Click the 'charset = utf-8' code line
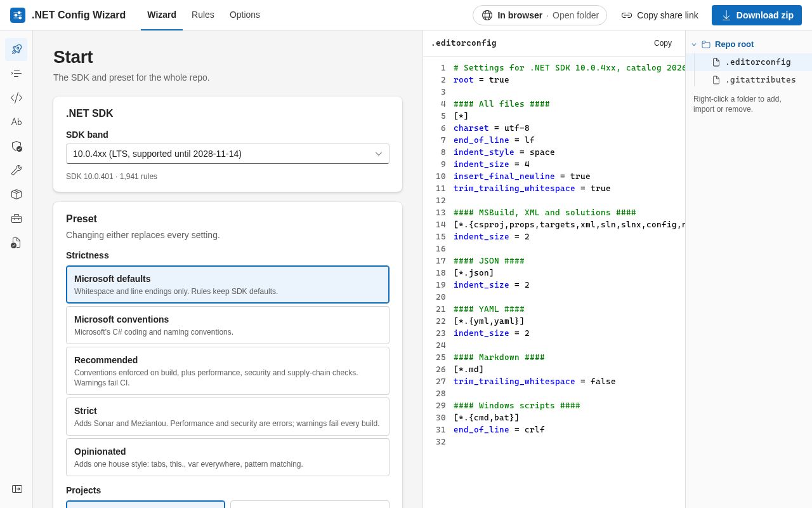The image size is (812, 508). pos(492,128)
